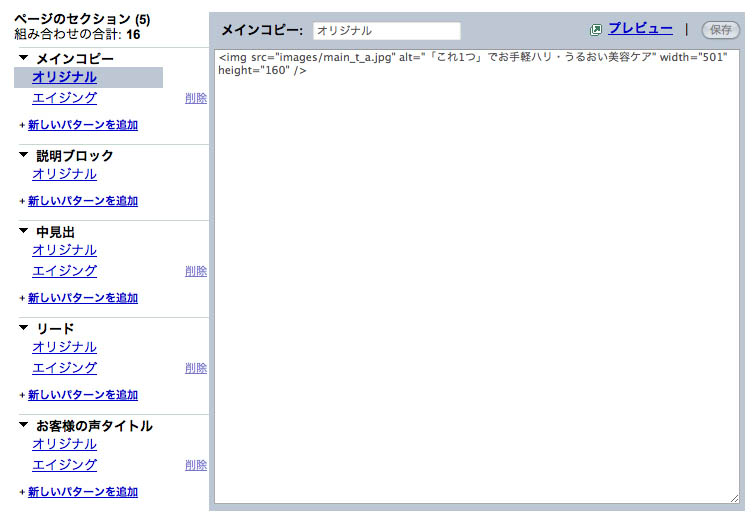Image resolution: width=756 pixels, height=520 pixels.
Task: Click inside the HTML code text area
Action: (x=476, y=280)
